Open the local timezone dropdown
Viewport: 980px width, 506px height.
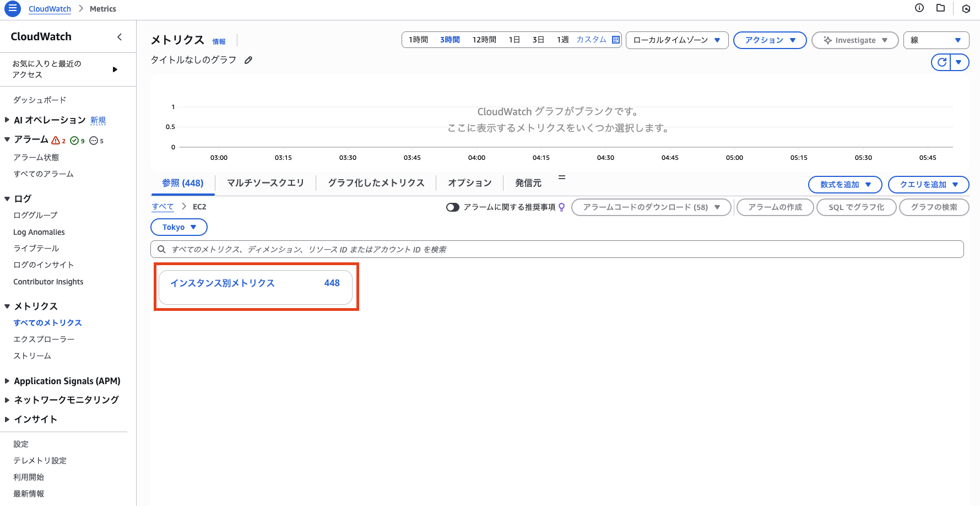(x=677, y=40)
